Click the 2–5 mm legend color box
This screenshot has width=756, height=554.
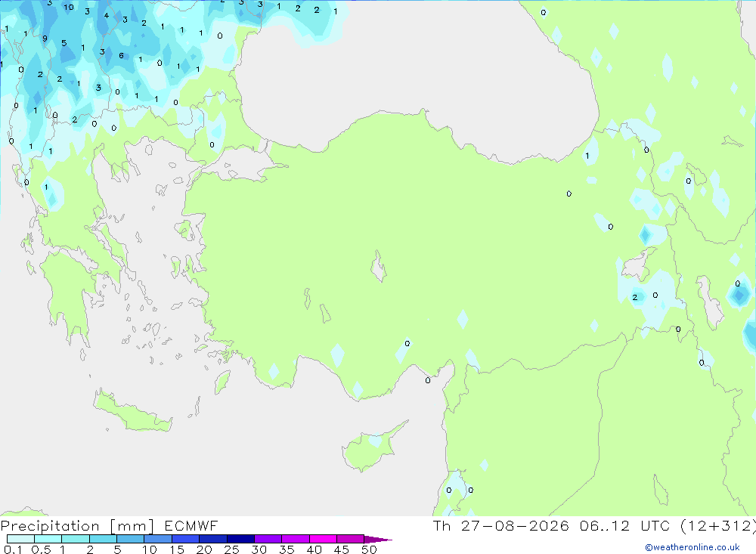click(103, 539)
